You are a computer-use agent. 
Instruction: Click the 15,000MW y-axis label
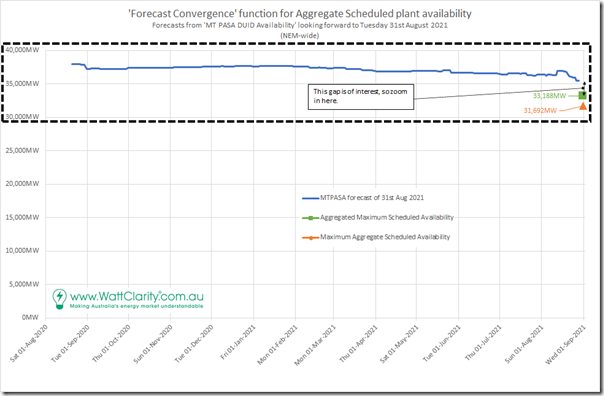pos(22,217)
